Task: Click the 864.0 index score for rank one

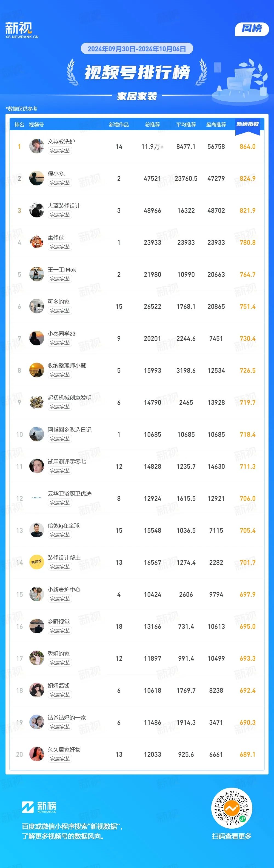Action: point(248,147)
